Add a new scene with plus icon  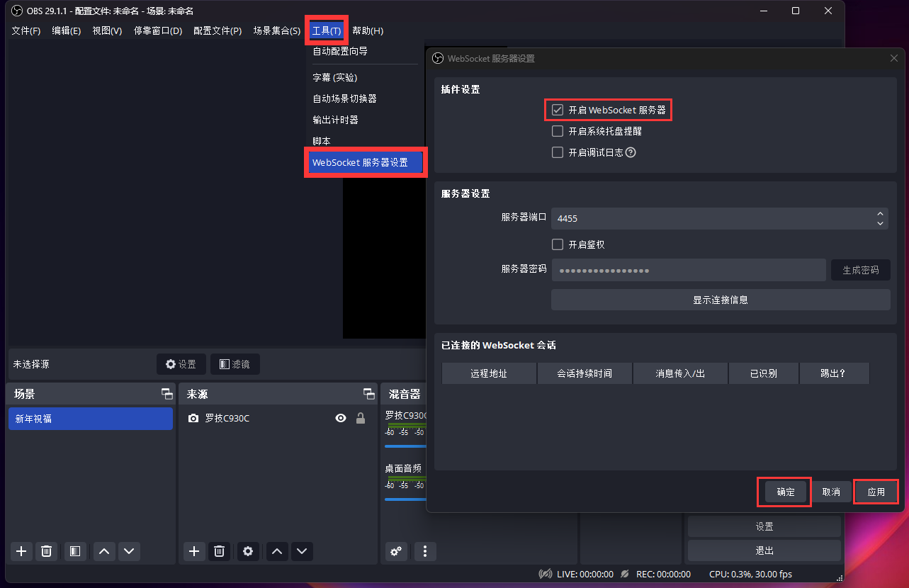pyautogui.click(x=21, y=551)
